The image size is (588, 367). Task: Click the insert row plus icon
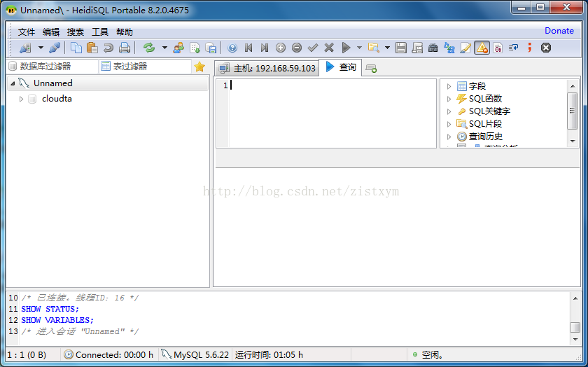coord(281,48)
